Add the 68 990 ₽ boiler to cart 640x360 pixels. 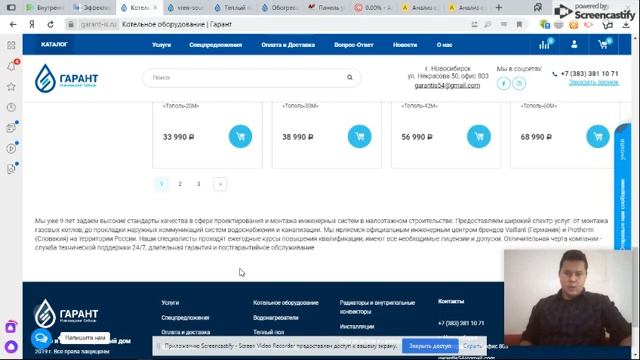(598, 136)
